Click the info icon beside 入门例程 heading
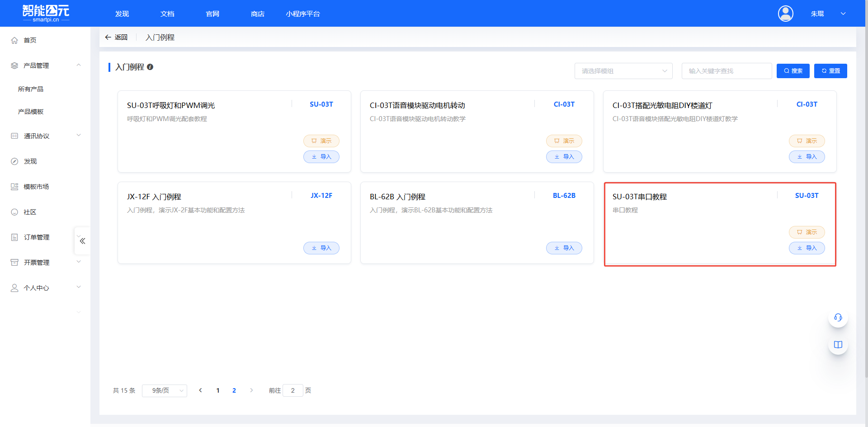This screenshot has height=427, width=868. pos(150,67)
